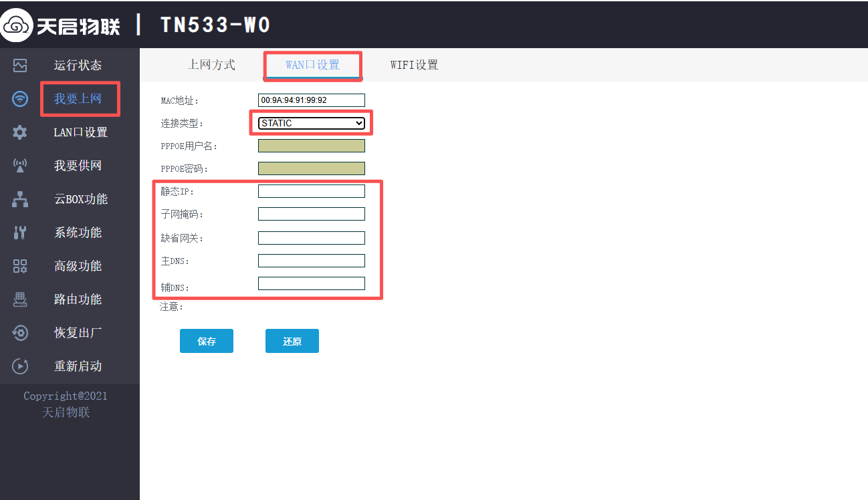
Task: Switch to the 上网方式 tab
Action: point(211,65)
